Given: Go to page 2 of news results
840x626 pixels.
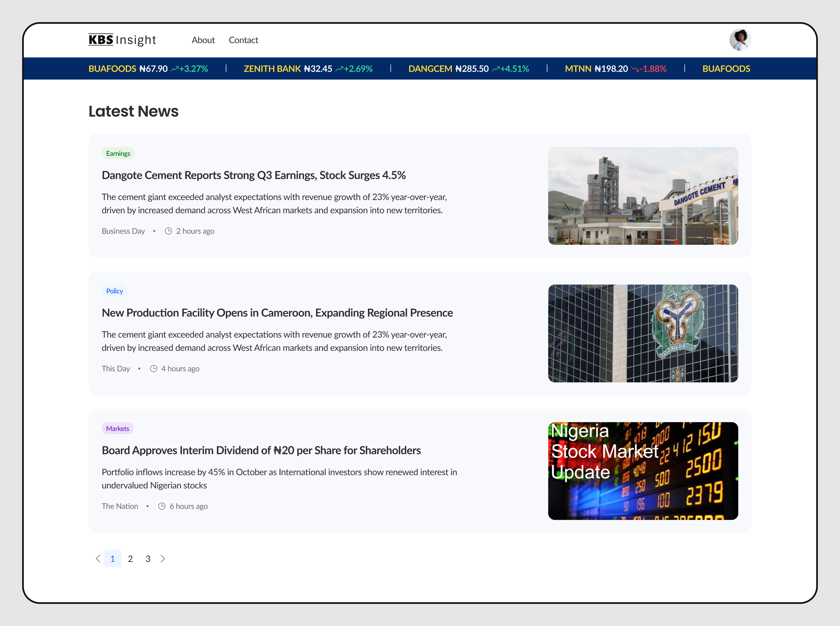Looking at the screenshot, I should [130, 559].
